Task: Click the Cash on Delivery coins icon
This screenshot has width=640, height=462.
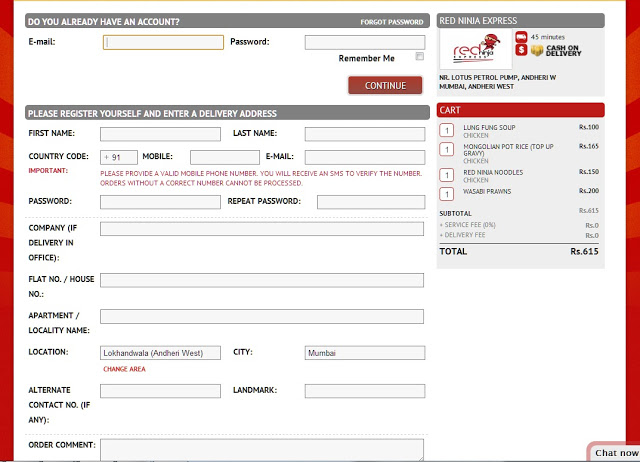Action: (x=537, y=50)
